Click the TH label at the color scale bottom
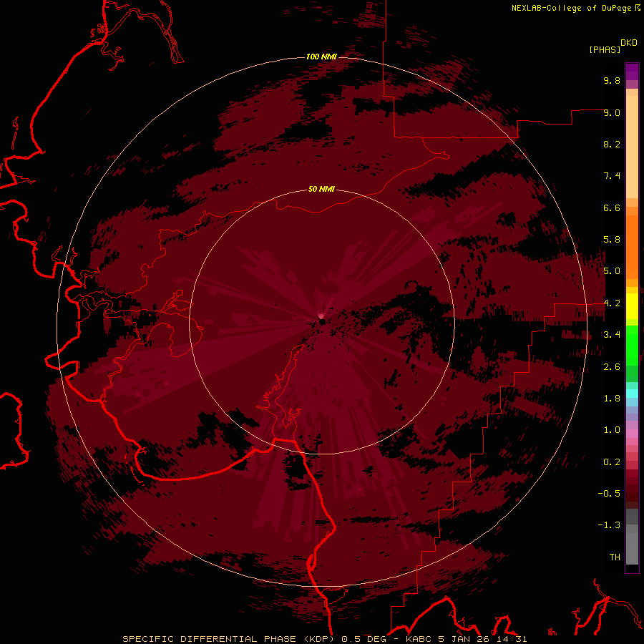 click(615, 557)
